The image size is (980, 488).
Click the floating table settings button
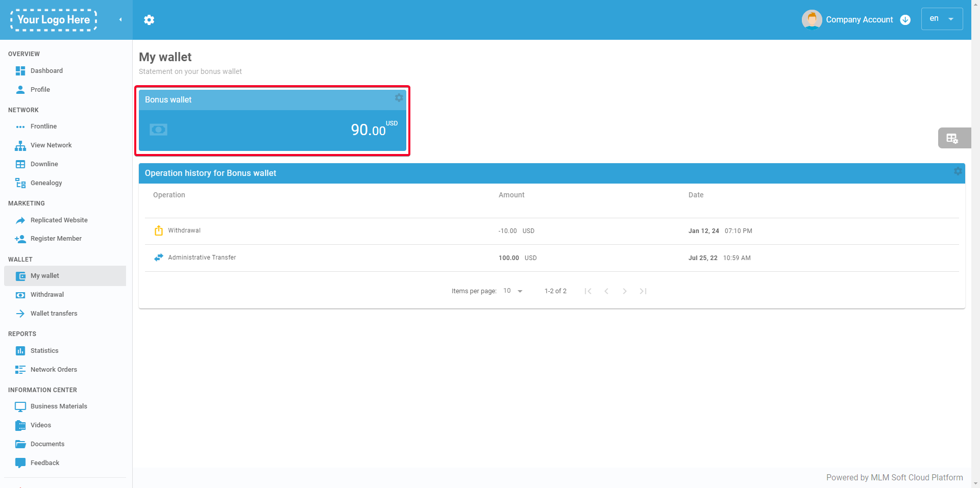tap(952, 138)
